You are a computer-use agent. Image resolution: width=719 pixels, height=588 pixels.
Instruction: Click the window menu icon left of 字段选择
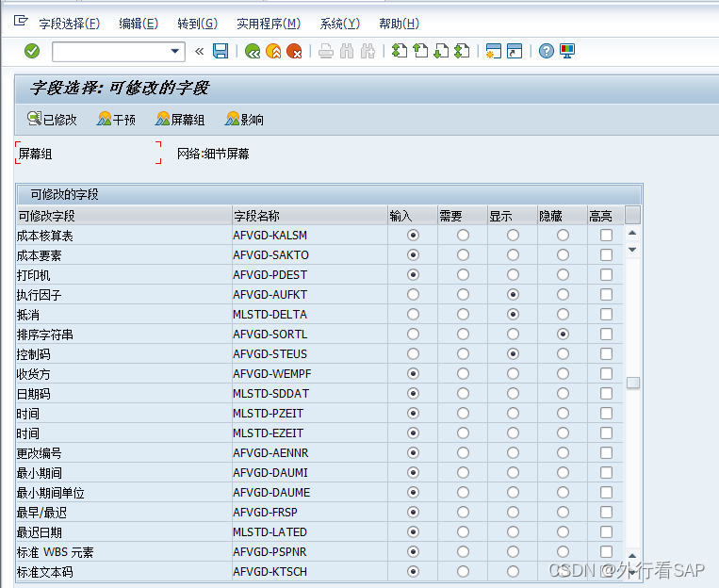point(21,21)
